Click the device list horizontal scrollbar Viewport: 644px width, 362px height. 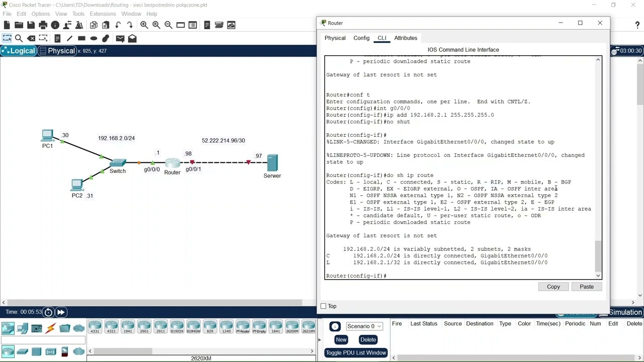[201, 351]
